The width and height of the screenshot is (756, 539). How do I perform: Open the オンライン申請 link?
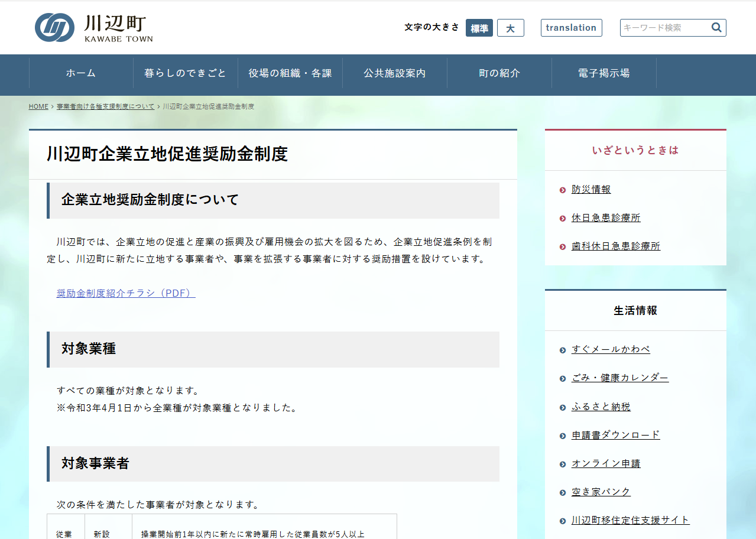606,463
